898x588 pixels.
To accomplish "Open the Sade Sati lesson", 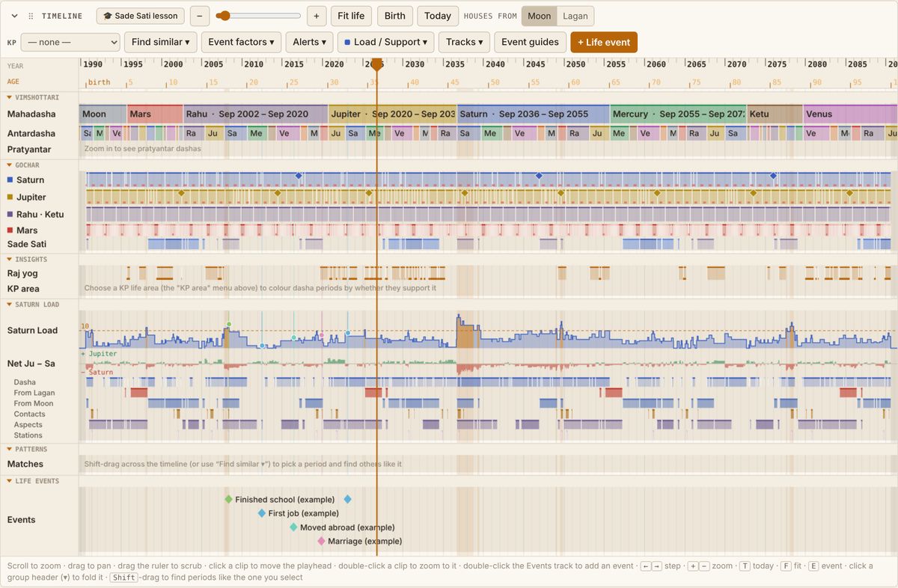I will (140, 16).
